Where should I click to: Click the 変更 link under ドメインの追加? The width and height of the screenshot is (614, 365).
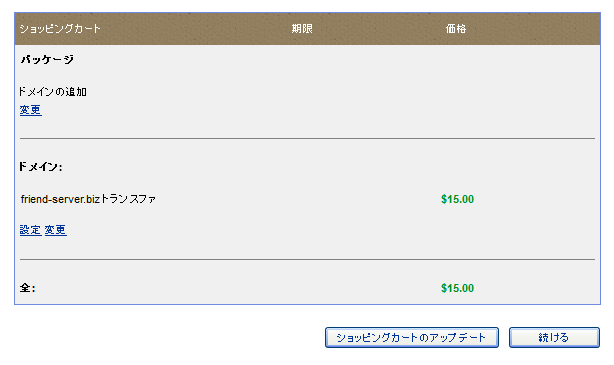31,110
